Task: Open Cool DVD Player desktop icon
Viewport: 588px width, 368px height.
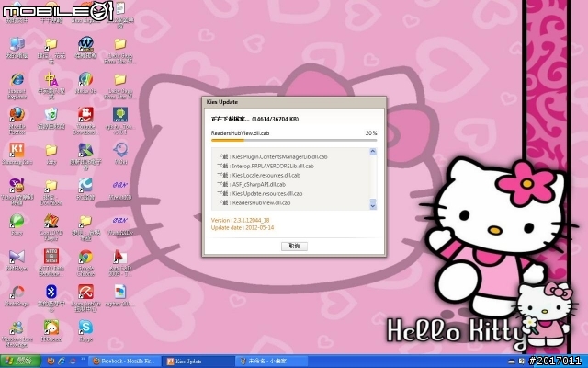Action: 51,227
